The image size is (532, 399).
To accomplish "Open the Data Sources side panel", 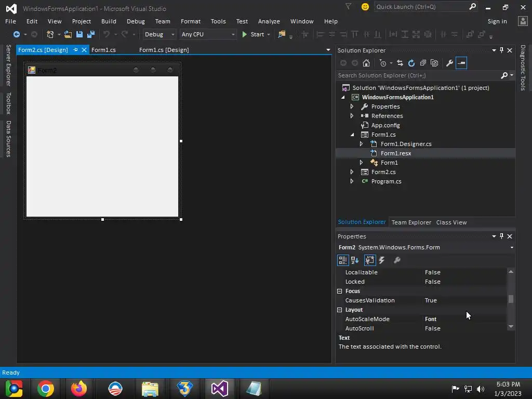I will click(8, 139).
